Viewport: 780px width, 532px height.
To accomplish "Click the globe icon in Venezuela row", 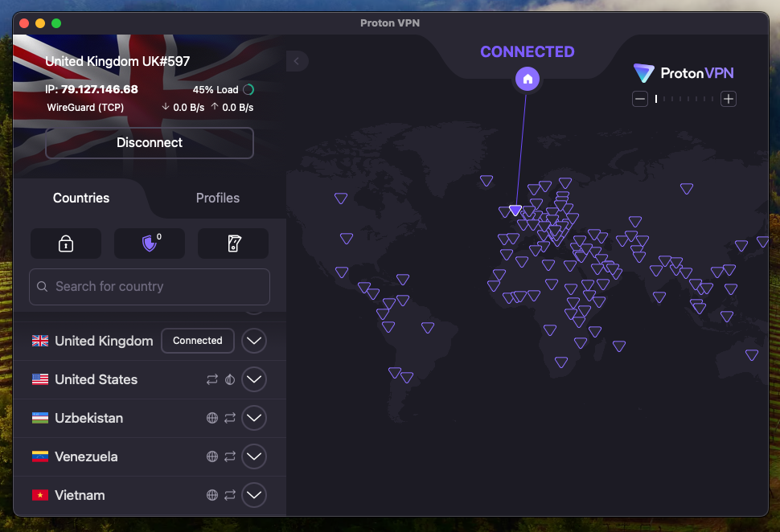I will pyautogui.click(x=212, y=456).
